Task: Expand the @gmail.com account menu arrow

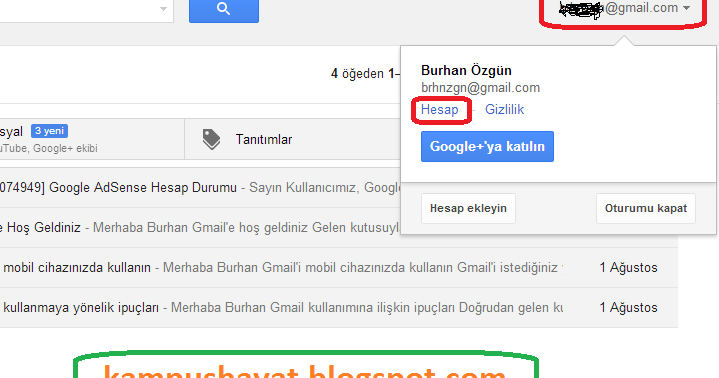Action: 686,8
